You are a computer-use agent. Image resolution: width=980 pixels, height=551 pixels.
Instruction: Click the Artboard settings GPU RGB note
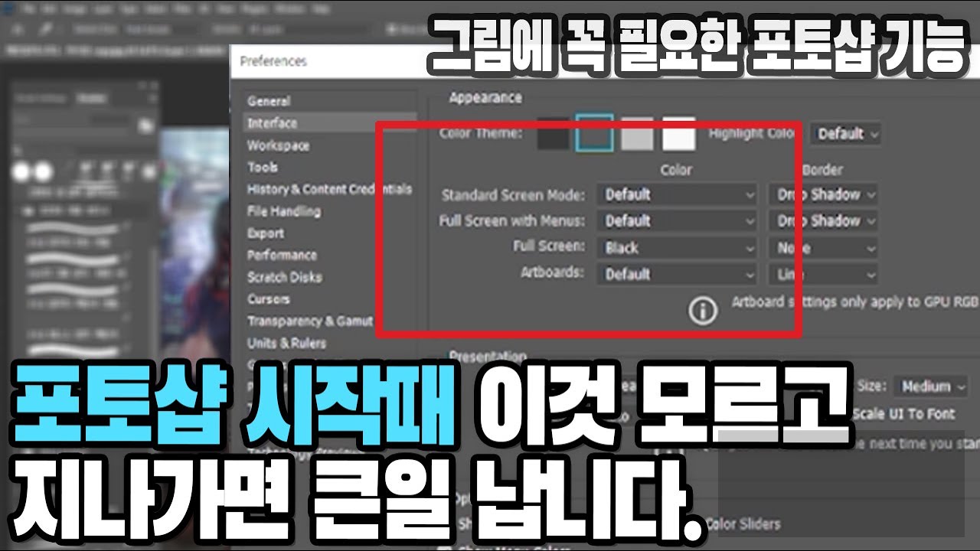(x=855, y=302)
